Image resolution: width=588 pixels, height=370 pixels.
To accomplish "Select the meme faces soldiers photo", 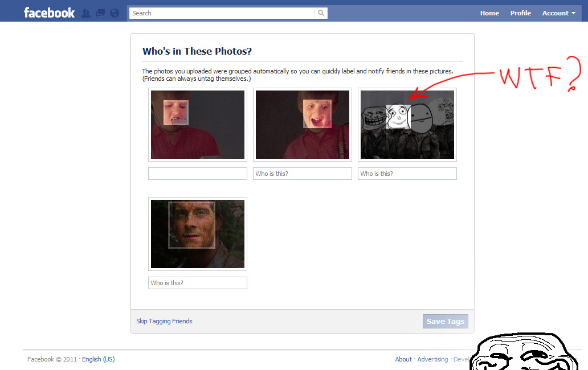I will point(407,125).
